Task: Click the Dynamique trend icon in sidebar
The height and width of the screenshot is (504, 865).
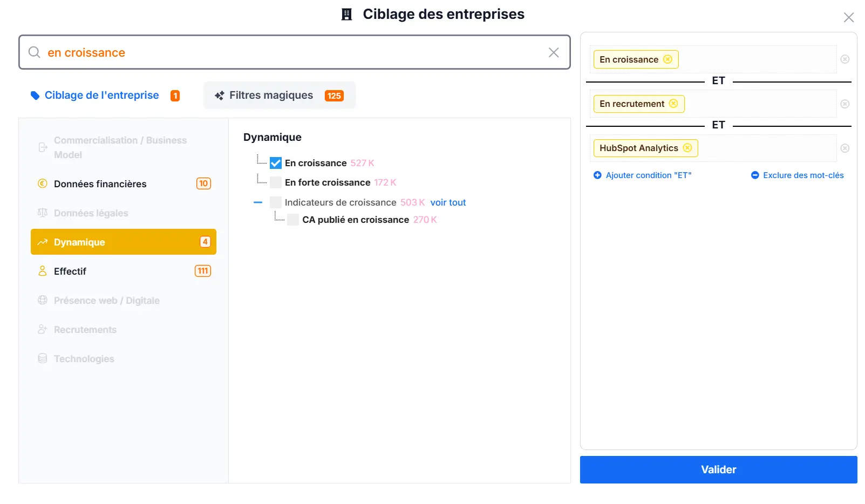Action: click(43, 242)
